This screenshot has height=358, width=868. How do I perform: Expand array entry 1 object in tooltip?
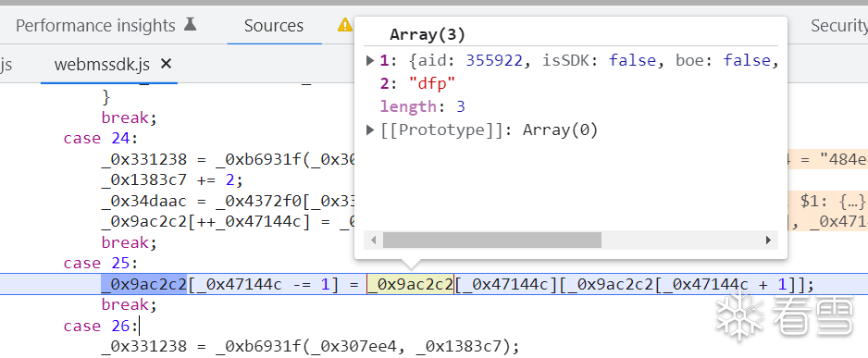[x=370, y=60]
